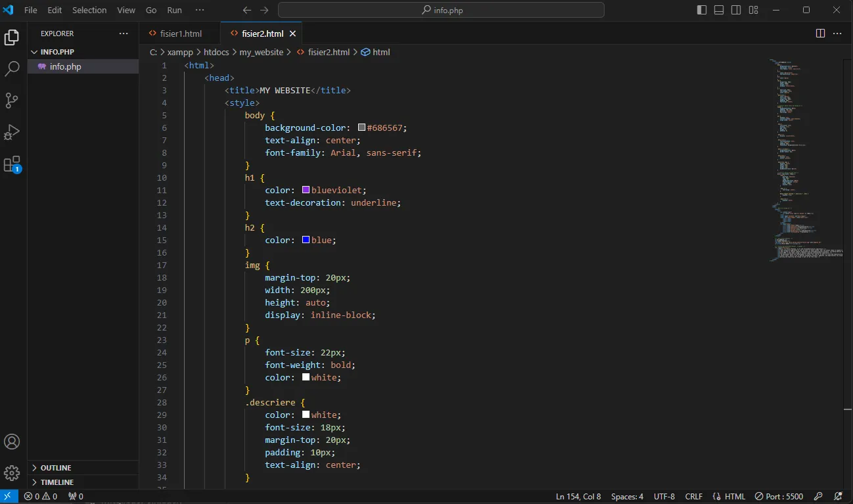Open Run and Debug view
This screenshot has width=853, height=504.
tap(12, 132)
